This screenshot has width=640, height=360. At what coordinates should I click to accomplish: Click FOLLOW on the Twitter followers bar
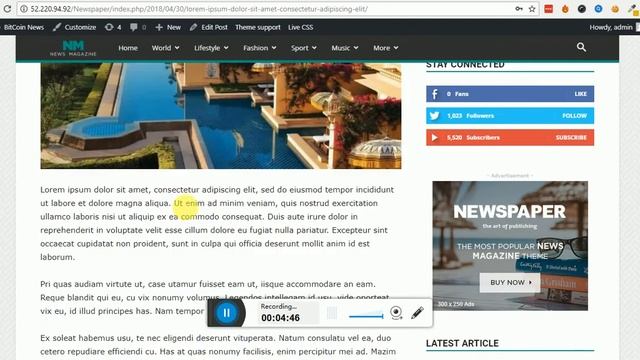[x=574, y=116]
